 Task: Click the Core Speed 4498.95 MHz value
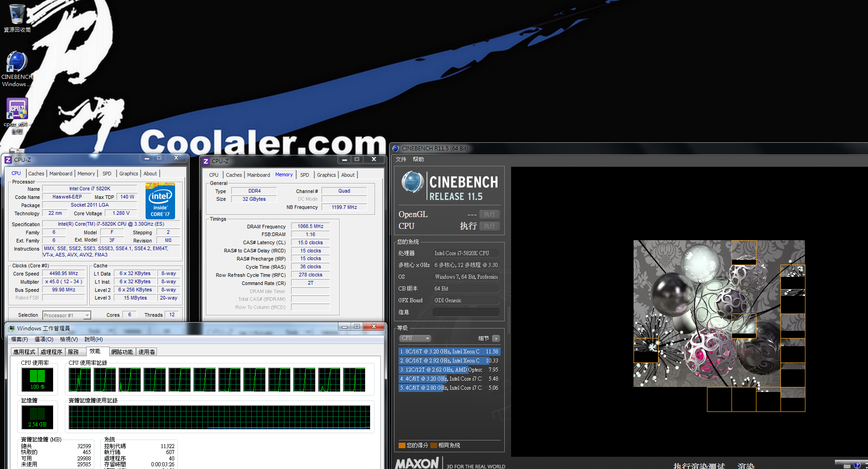(x=63, y=274)
